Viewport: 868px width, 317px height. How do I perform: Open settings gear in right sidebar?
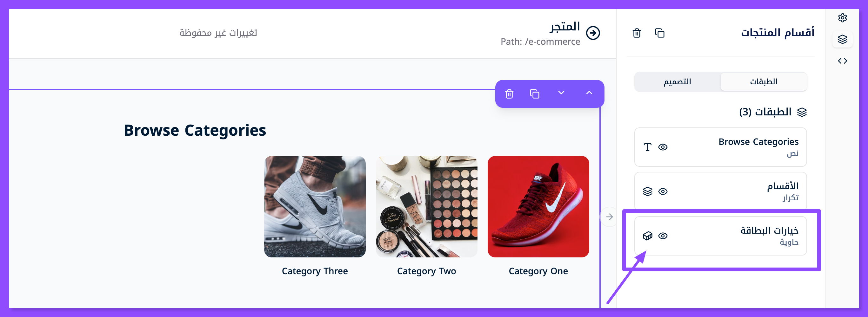[x=842, y=18]
